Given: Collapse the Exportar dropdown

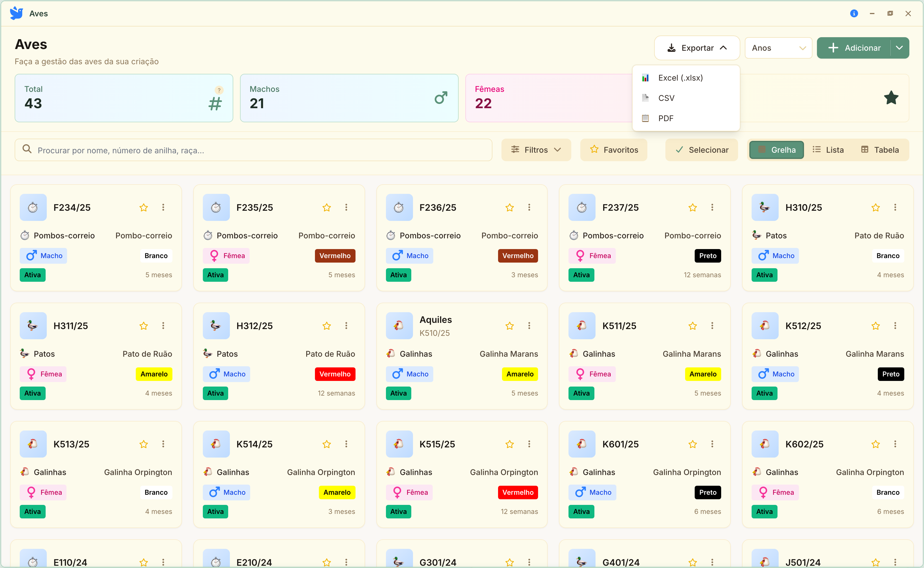Looking at the screenshot, I should click(x=697, y=48).
